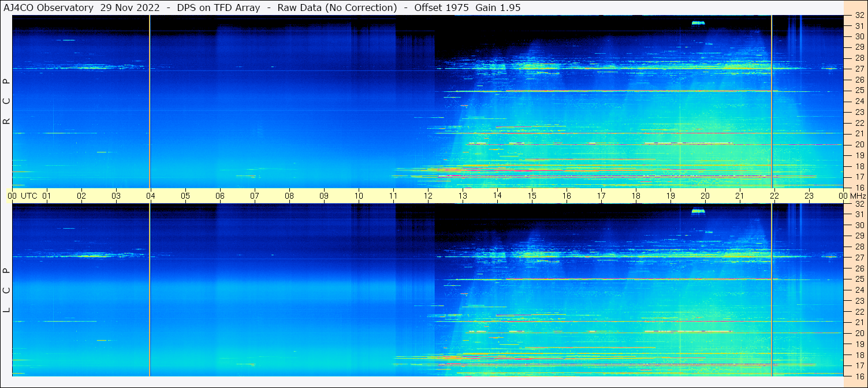The height and width of the screenshot is (388, 868).
Task: Click the 25 MHz label on upper frequency scale
Action: point(859,90)
